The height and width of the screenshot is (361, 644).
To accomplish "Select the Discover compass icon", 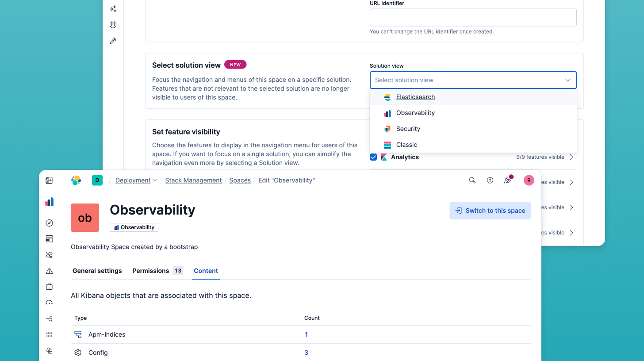I will pyautogui.click(x=49, y=223).
